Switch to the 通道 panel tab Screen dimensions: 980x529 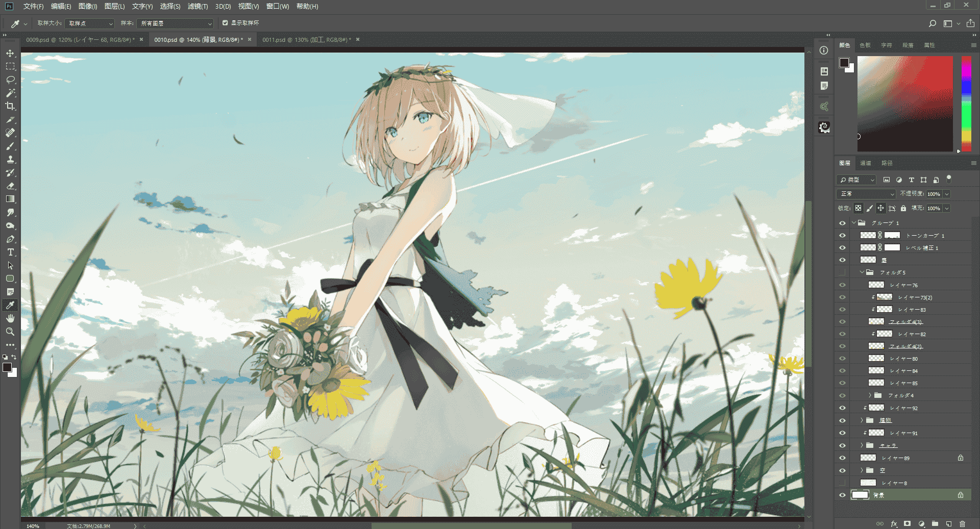[x=866, y=163]
